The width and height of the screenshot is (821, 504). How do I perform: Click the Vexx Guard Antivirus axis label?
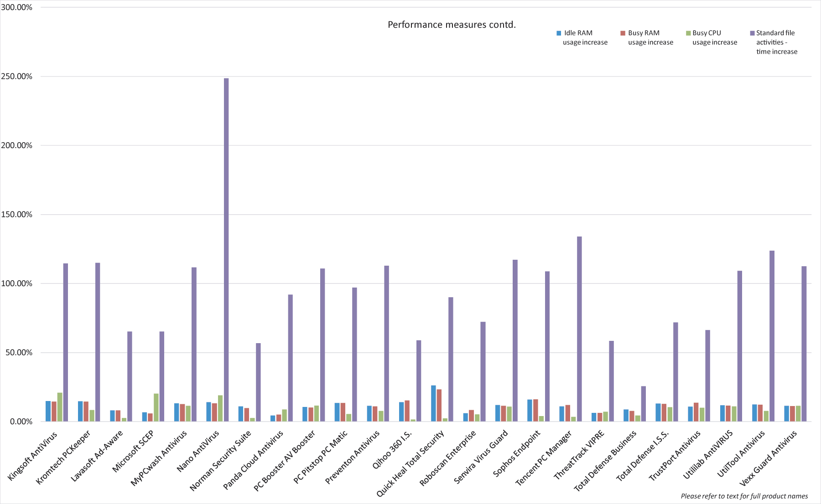[x=768, y=458]
